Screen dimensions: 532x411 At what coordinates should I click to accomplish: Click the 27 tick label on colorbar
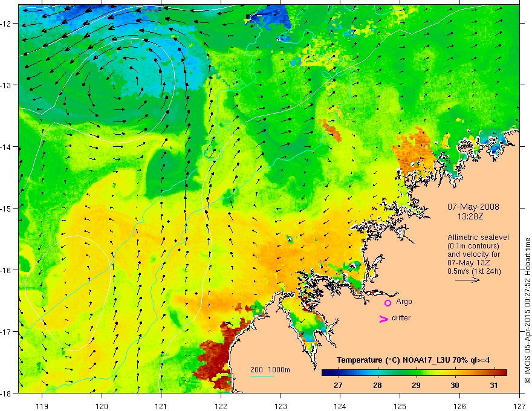click(337, 385)
